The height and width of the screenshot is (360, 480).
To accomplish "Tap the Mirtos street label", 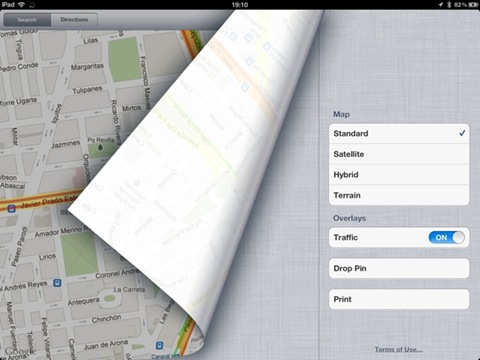I will pos(131,108).
